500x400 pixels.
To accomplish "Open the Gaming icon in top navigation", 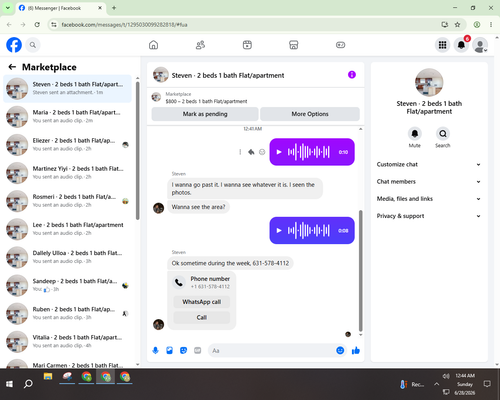I will point(340,45).
